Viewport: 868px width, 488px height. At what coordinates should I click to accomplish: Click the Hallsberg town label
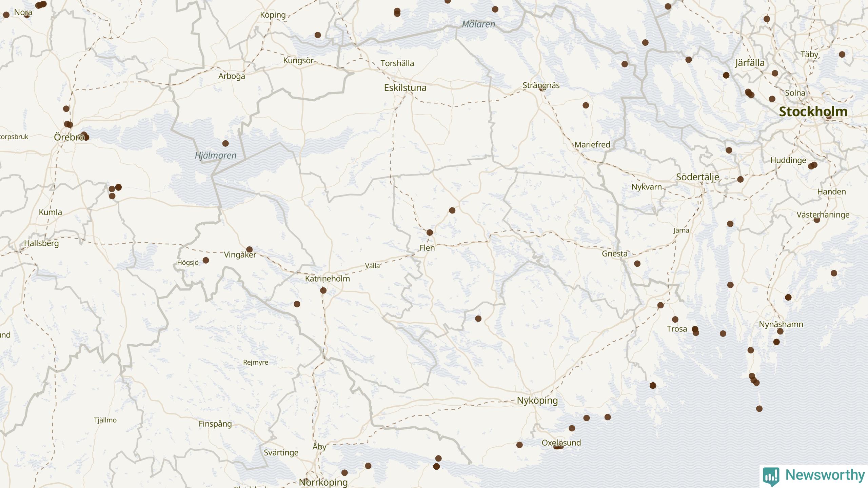point(41,243)
